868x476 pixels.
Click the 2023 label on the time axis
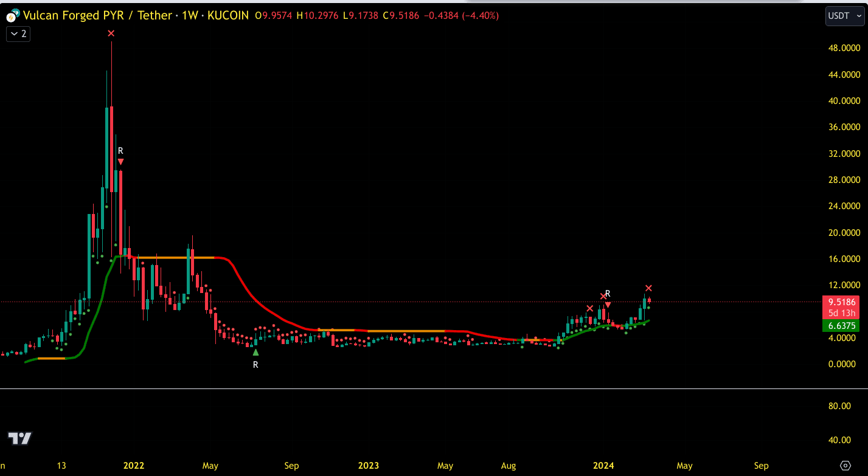(x=369, y=466)
